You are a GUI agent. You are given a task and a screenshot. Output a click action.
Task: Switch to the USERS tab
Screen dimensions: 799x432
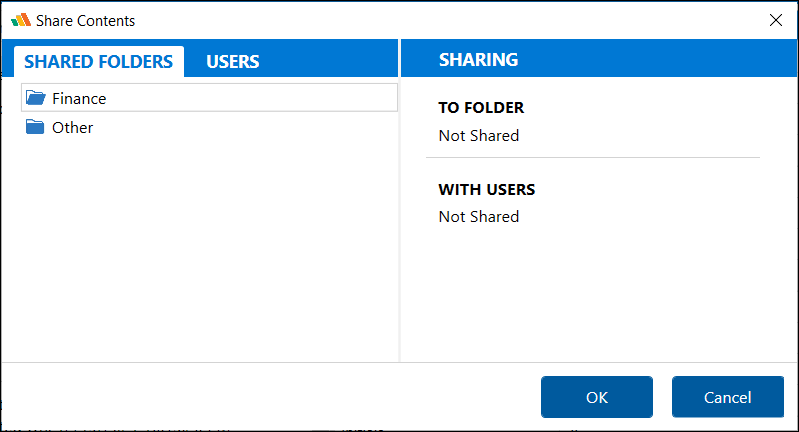233,62
